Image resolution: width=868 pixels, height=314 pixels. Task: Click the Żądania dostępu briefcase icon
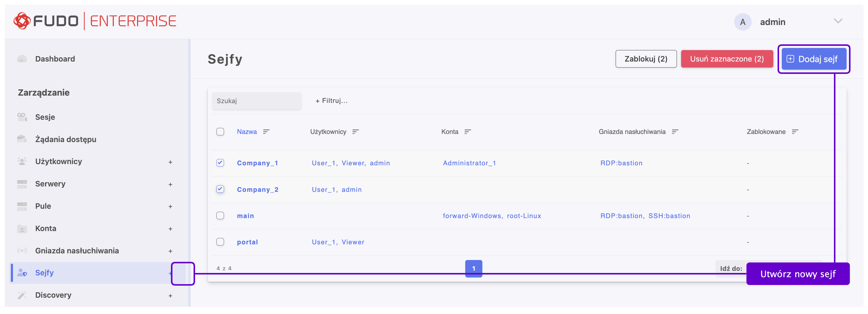22,139
